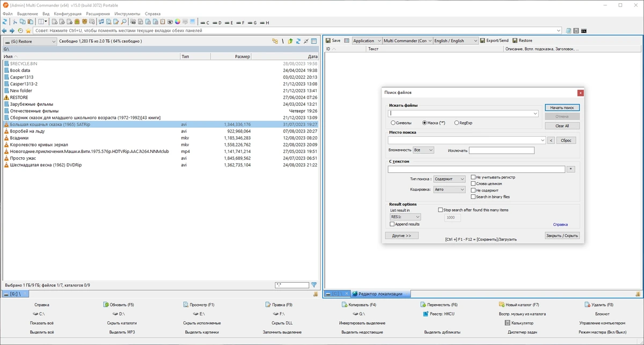Enable Search in binary files checkbox
The height and width of the screenshot is (345, 644).
pos(473,197)
